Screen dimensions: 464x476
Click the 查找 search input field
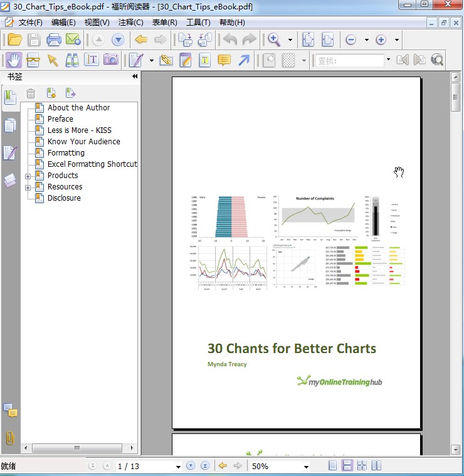pyautogui.click(x=349, y=61)
